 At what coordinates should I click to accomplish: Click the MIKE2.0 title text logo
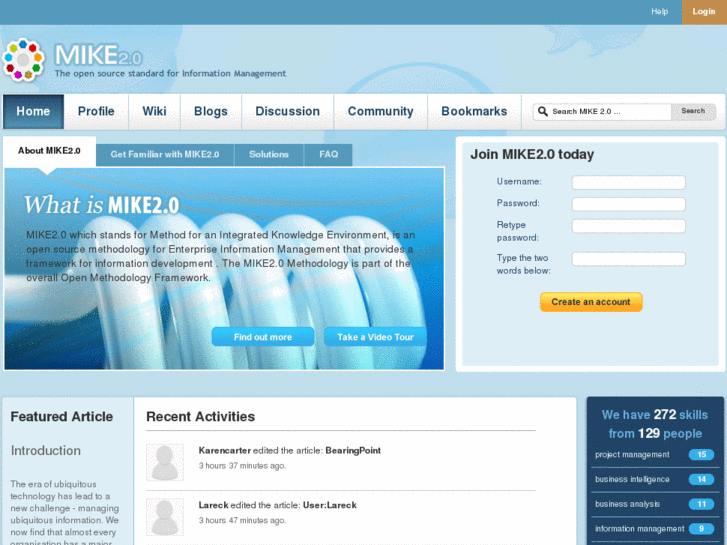[x=98, y=55]
